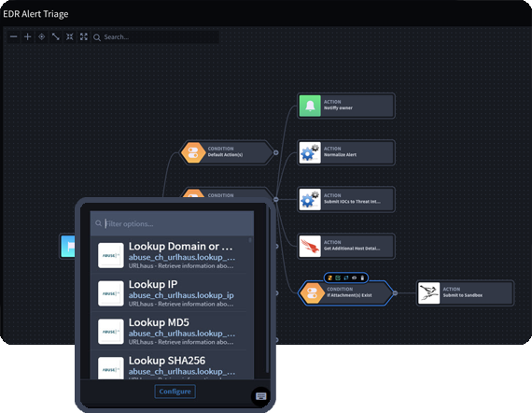Click the orange icon in node toolbar
The height and width of the screenshot is (413, 532).
(329, 278)
